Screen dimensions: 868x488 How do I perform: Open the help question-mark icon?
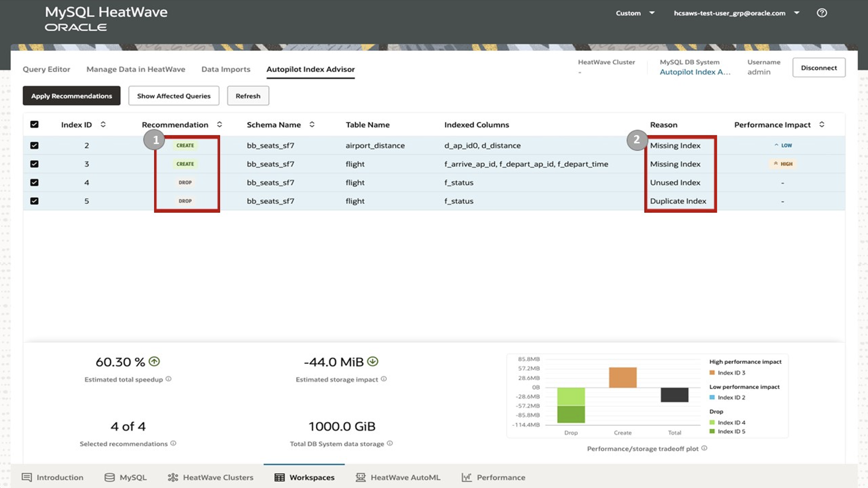point(822,13)
